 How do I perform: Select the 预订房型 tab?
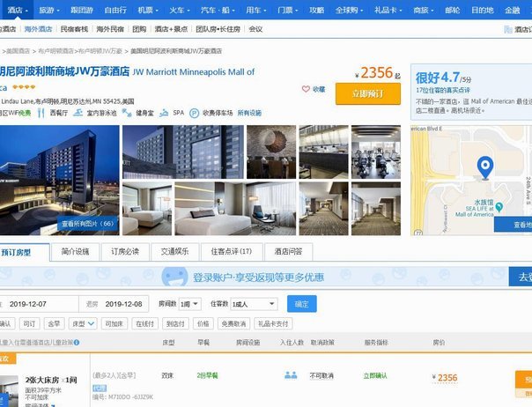point(24,253)
